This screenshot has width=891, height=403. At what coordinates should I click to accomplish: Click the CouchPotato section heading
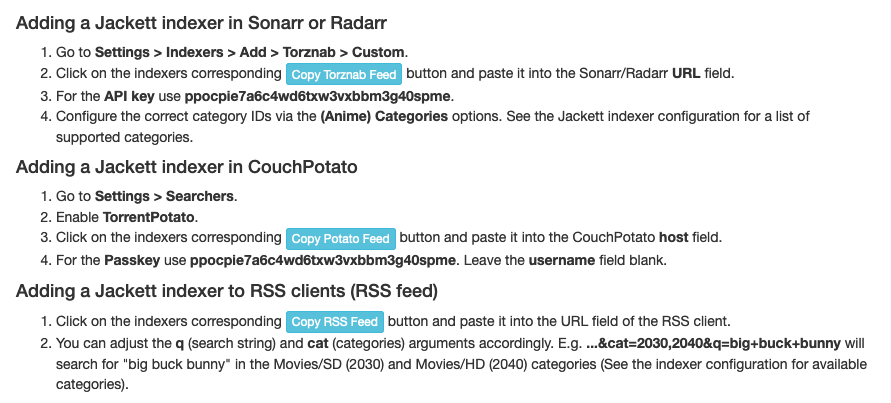(x=186, y=167)
